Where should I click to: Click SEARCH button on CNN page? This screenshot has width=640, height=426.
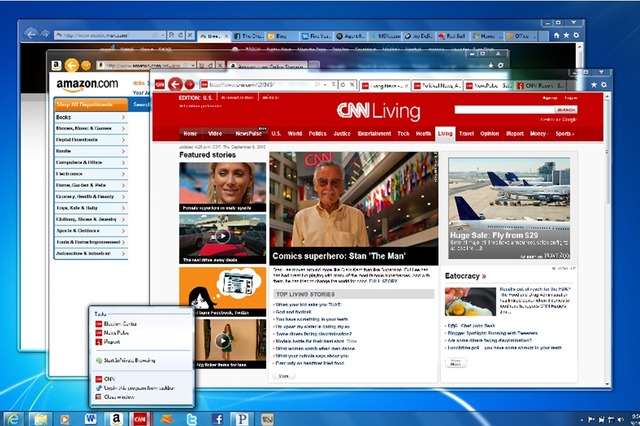click(x=566, y=110)
